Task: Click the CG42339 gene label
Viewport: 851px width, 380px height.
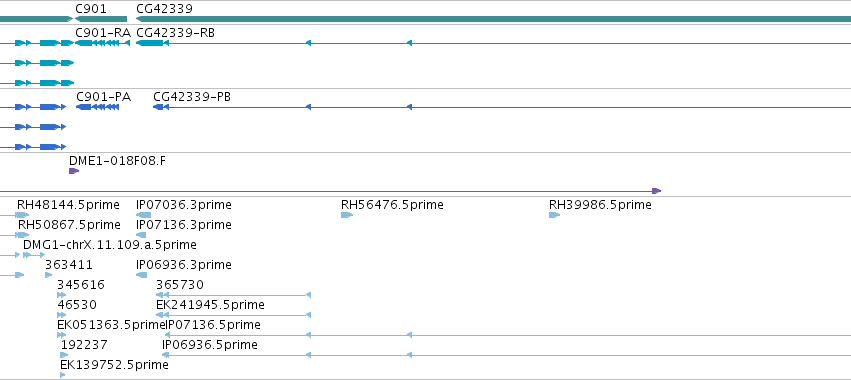Action: [x=164, y=9]
